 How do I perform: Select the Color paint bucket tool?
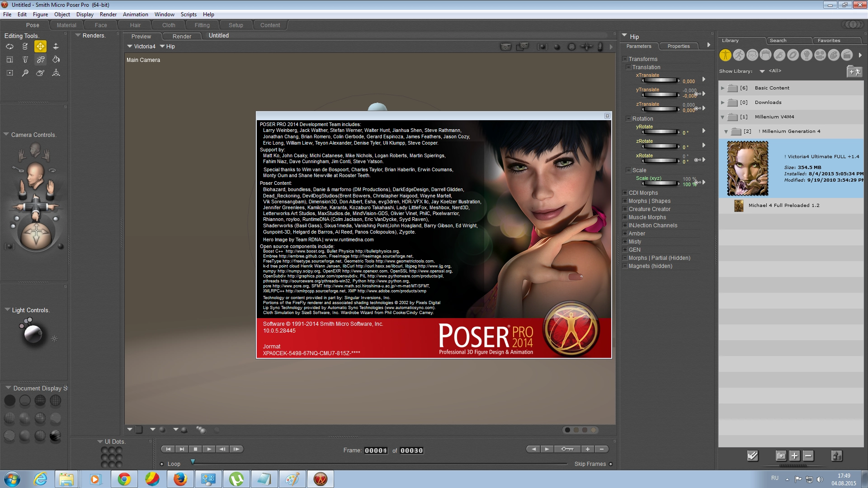(x=56, y=60)
